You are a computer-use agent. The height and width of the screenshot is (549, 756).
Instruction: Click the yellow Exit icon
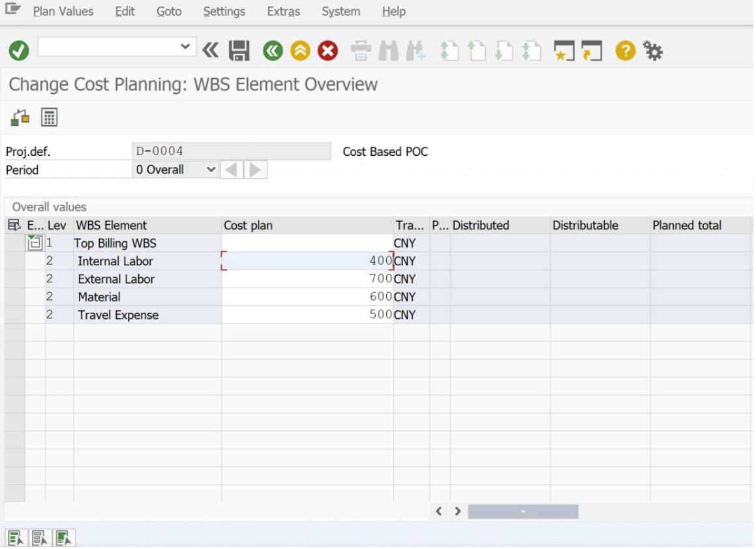[300, 51]
